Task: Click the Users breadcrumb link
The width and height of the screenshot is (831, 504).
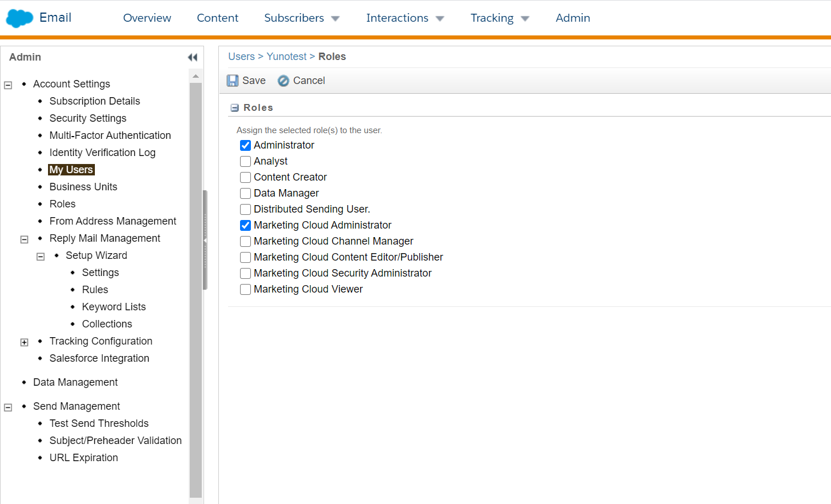Action: tap(241, 56)
